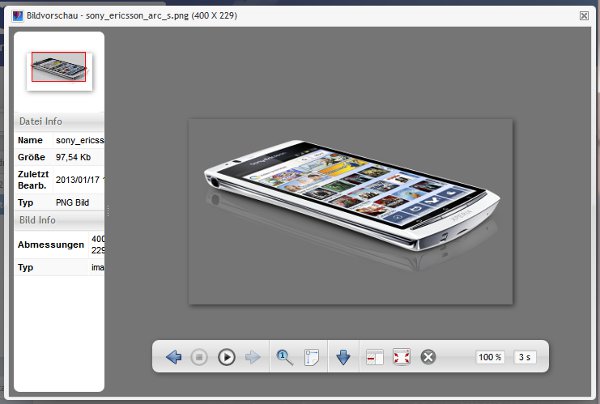
Task: Switch to fullscreen with the red arrows icon
Action: tap(402, 357)
